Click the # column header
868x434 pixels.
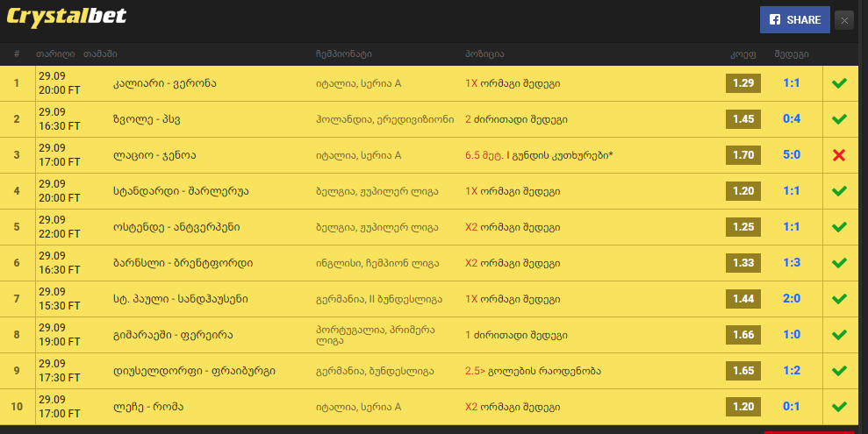click(17, 54)
